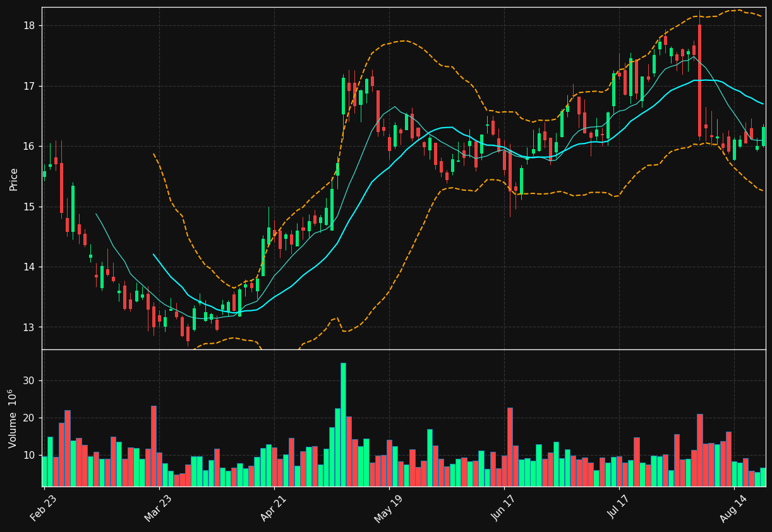Click the "Jul 17" date label

coord(617,509)
